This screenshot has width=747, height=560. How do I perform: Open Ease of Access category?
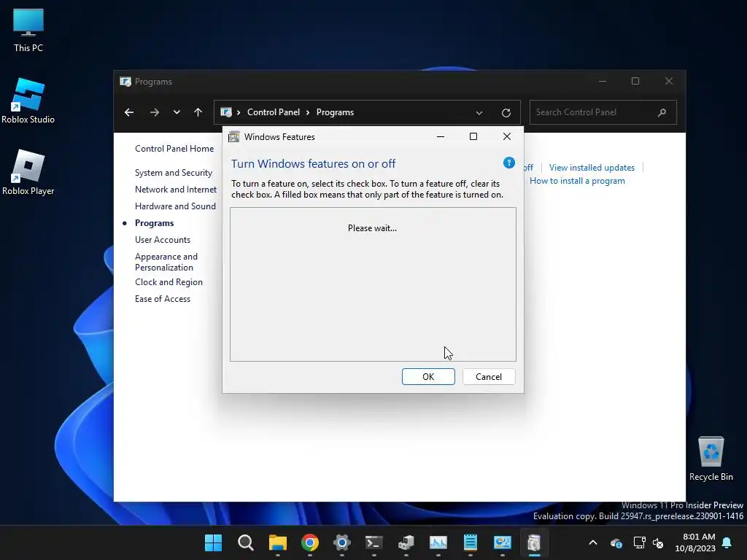[163, 298]
